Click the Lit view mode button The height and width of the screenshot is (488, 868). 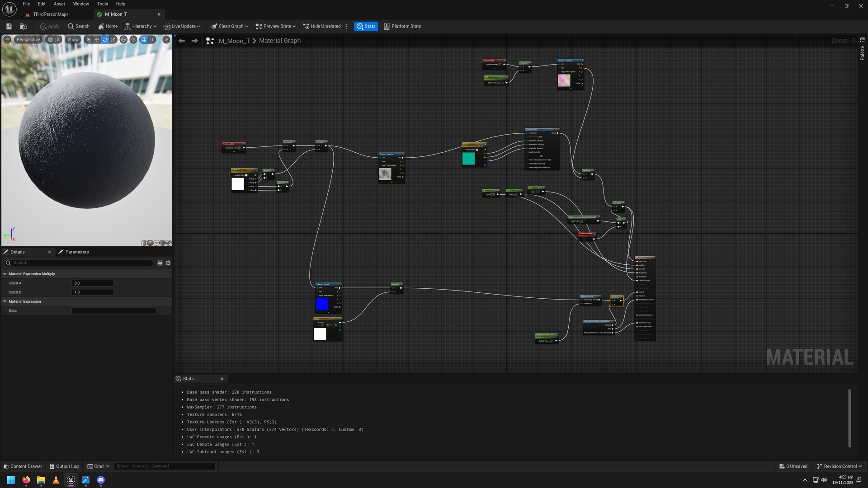click(x=53, y=40)
